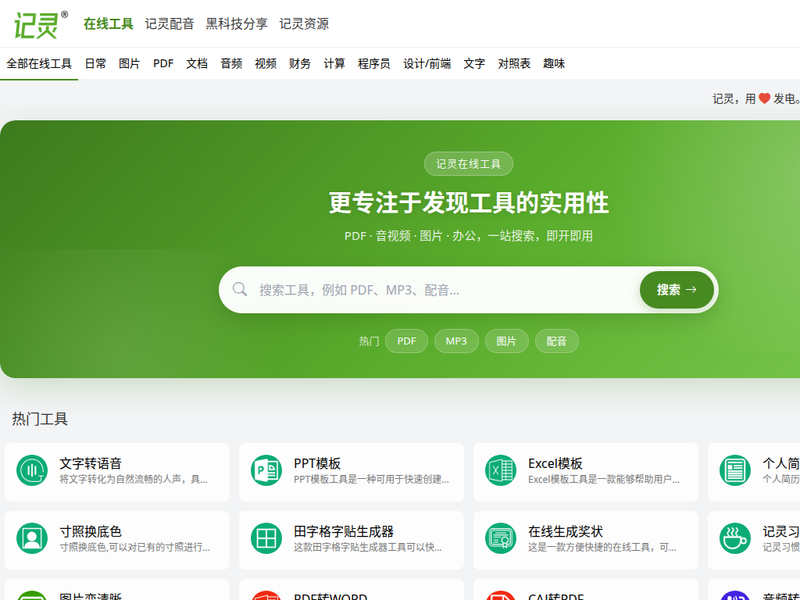The image size is (800, 600).
Task: Open the 文字转语音 tool icon
Action: click(32, 470)
